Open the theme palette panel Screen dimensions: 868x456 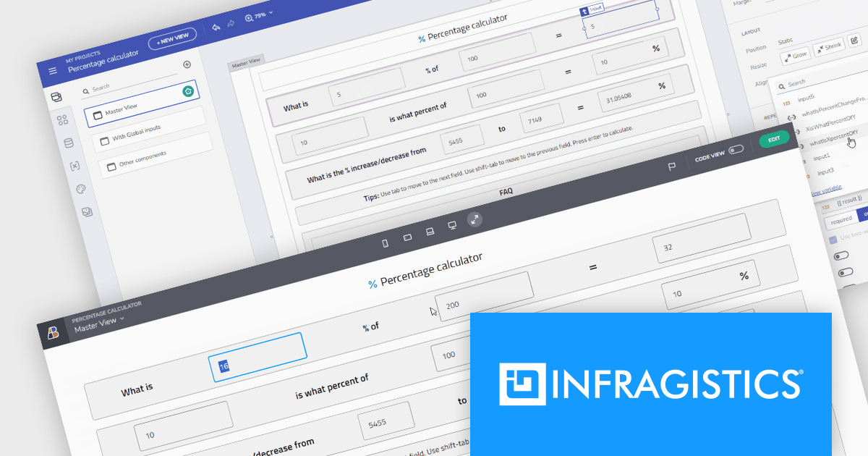[x=81, y=189]
